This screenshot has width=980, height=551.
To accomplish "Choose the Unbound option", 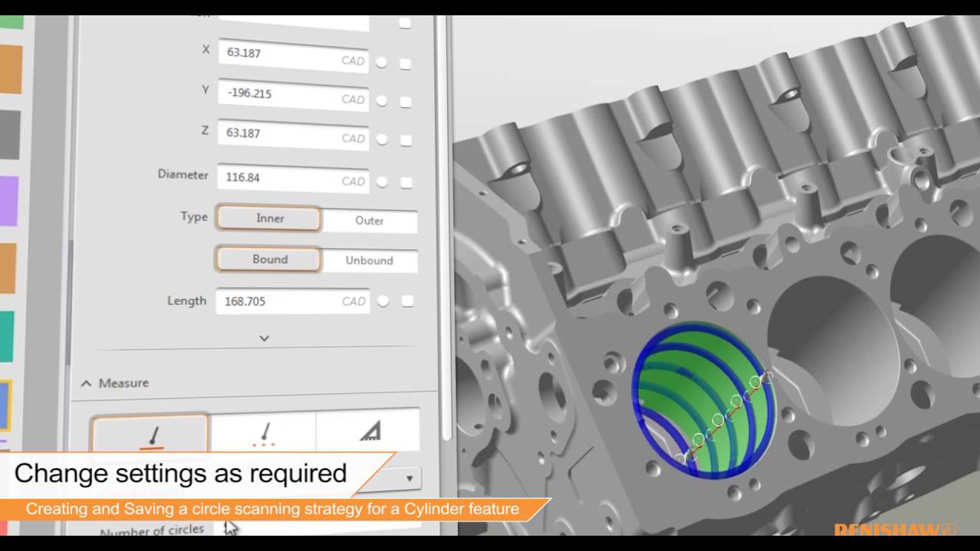I will 369,260.
